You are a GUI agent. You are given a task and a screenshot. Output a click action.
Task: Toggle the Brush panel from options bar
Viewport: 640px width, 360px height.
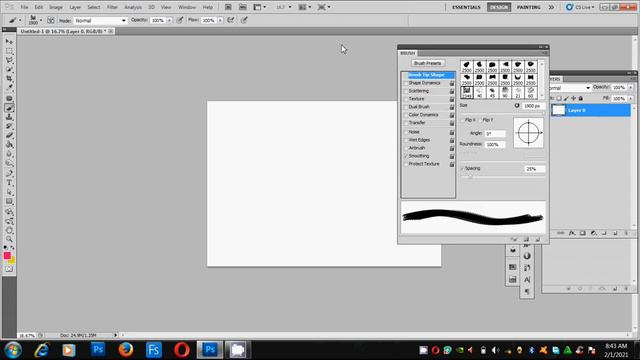(x=51, y=20)
